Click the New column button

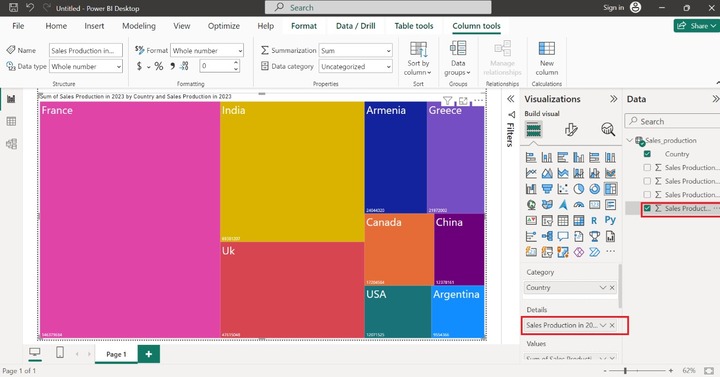[x=546, y=58]
